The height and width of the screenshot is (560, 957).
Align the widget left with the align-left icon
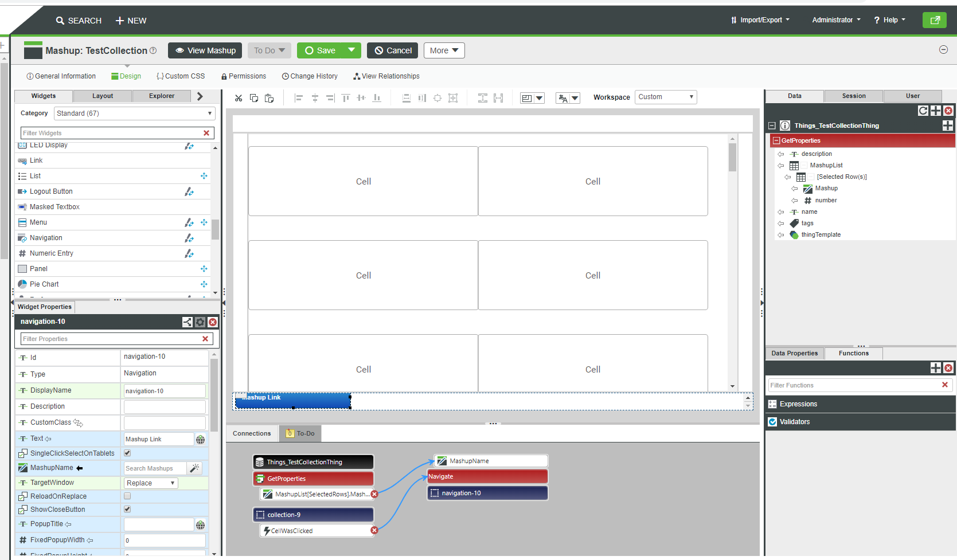coord(298,97)
